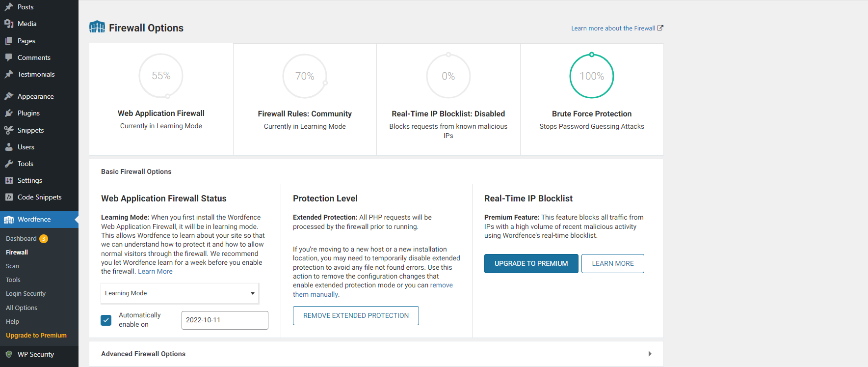Click the WP Security shield icon

click(9, 354)
